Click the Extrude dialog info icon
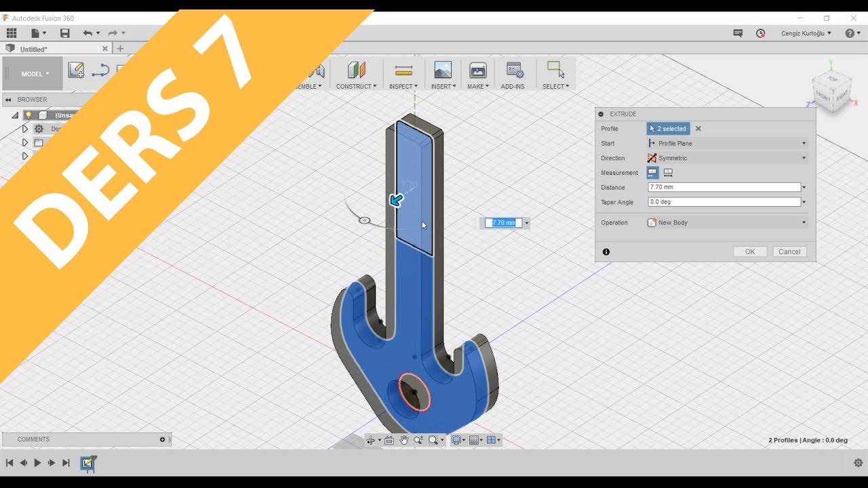 coord(606,251)
